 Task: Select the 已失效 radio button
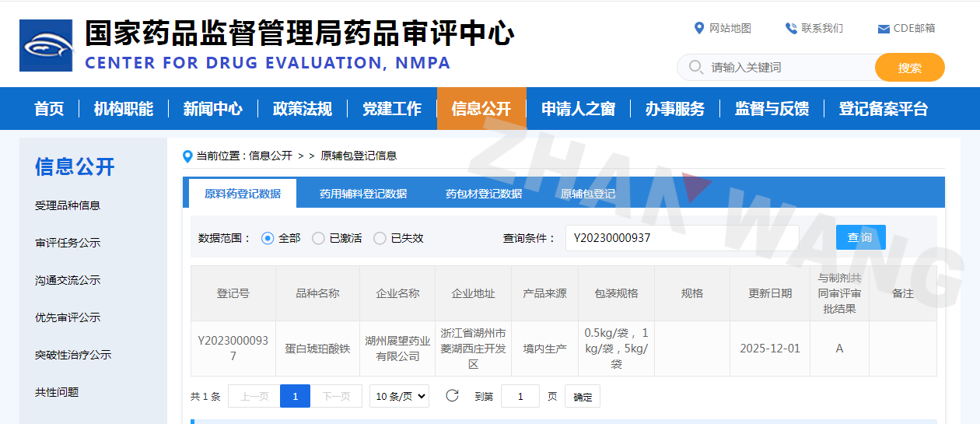coord(380,238)
